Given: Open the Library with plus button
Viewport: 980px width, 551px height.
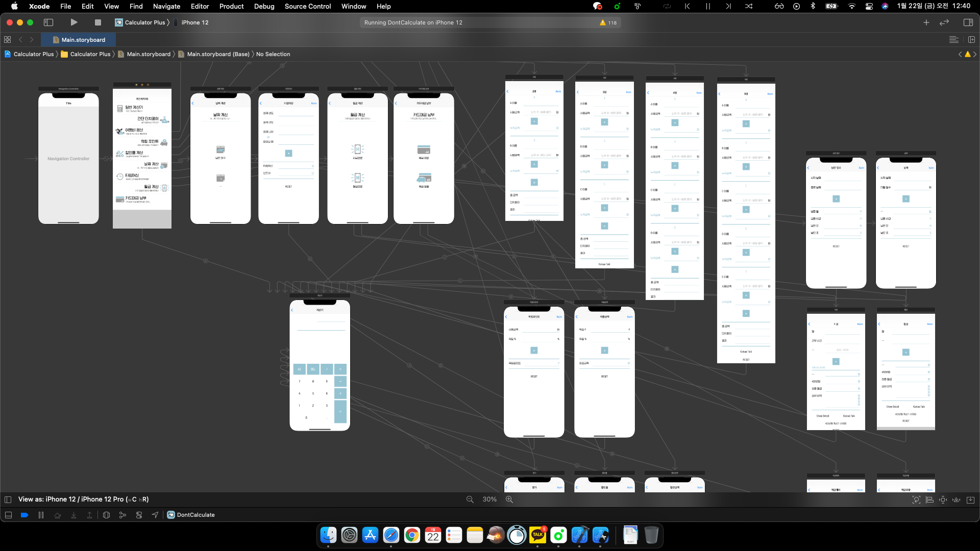Looking at the screenshot, I should click(x=926, y=22).
